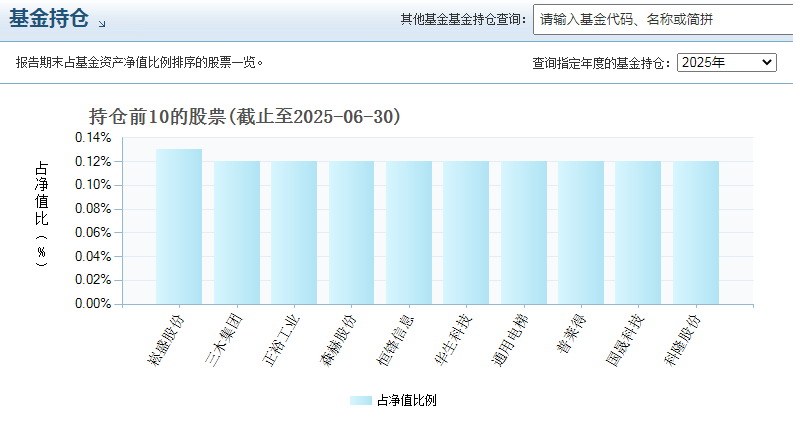Click the 0.04% y-axis value
The width and height of the screenshot is (793, 436).
tap(93, 256)
